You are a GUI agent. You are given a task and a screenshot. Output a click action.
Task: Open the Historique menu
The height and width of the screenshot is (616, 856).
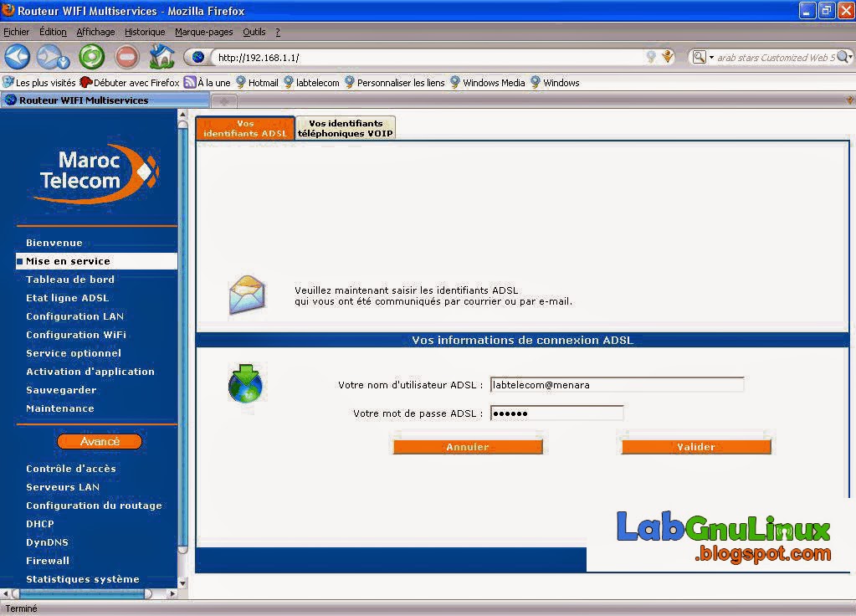tap(145, 32)
